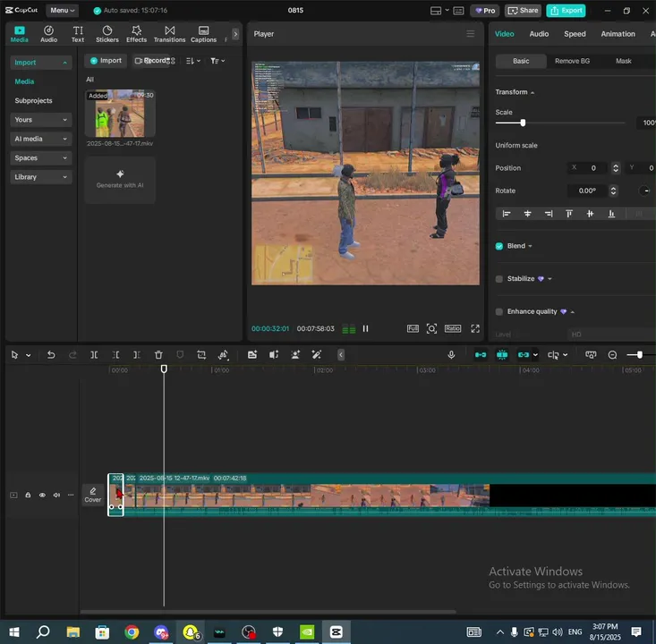
Task: Undo the last timeline action
Action: point(51,355)
